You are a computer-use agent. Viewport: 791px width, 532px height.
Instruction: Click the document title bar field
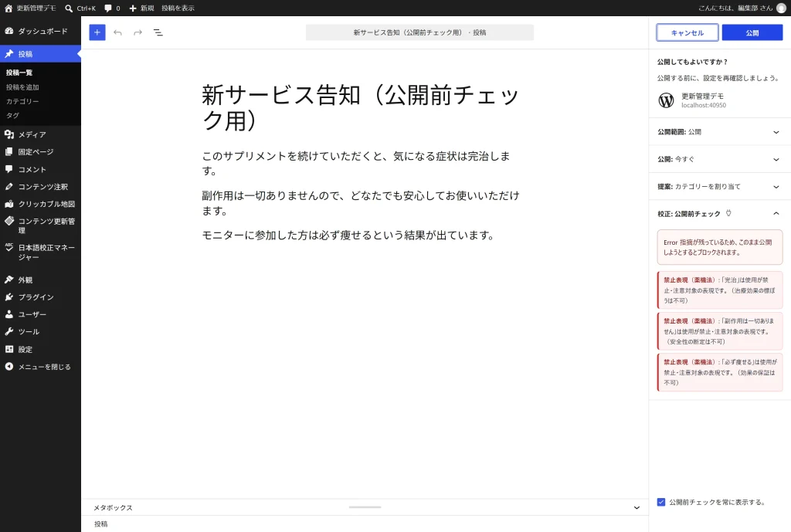[x=419, y=32]
